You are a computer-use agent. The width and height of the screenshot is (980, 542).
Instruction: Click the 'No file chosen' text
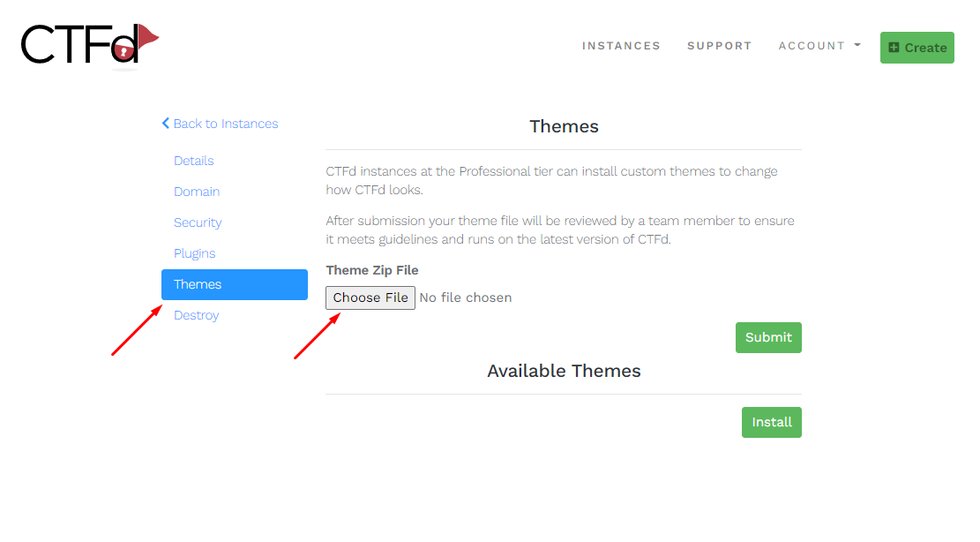(x=466, y=297)
